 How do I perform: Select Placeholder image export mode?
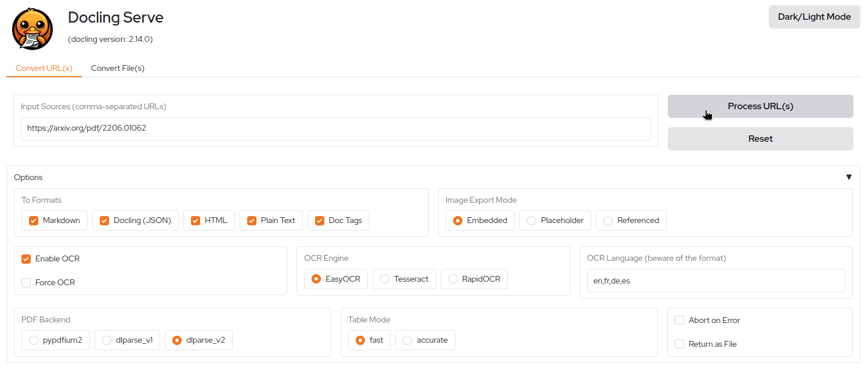(x=531, y=220)
